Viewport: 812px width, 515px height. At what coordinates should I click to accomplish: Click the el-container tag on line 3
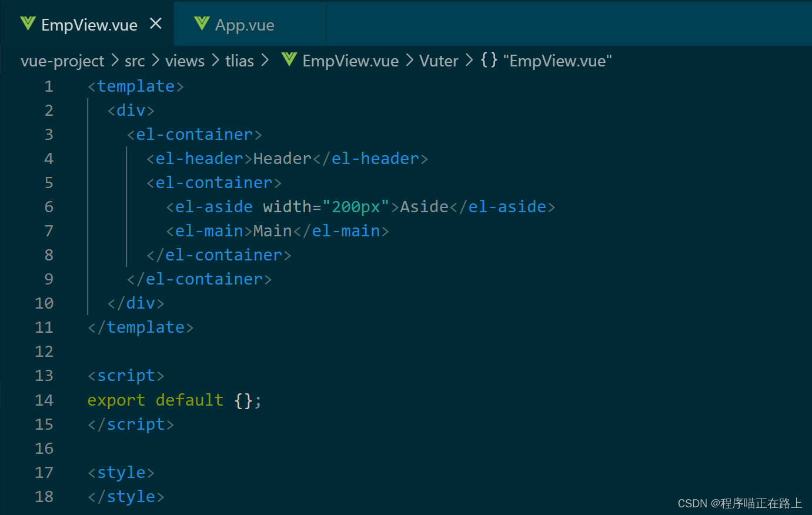(x=194, y=135)
